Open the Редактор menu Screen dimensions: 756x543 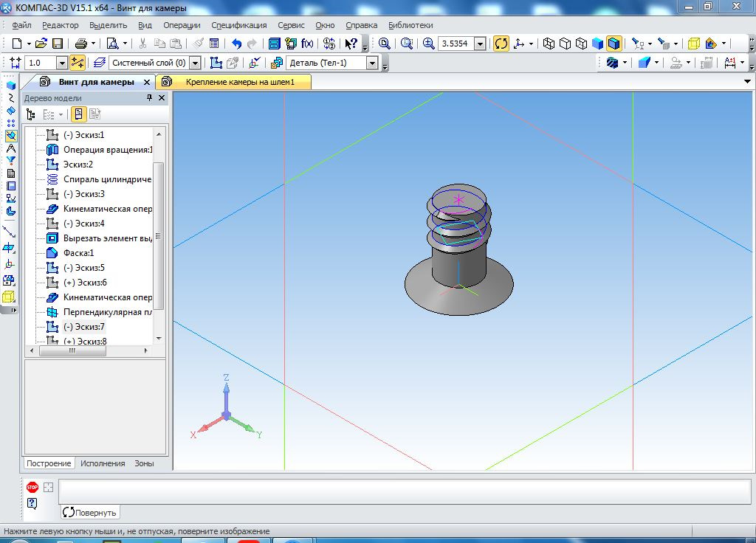point(61,25)
